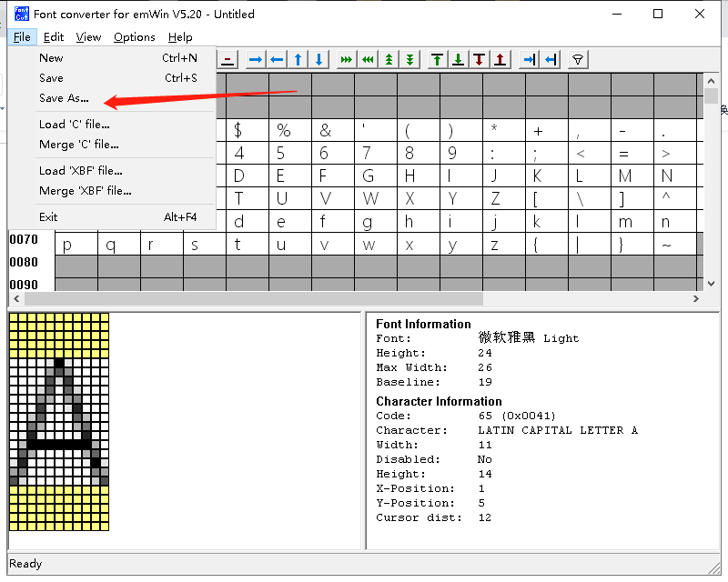Click the blue left arrow shift icon

[277, 60]
